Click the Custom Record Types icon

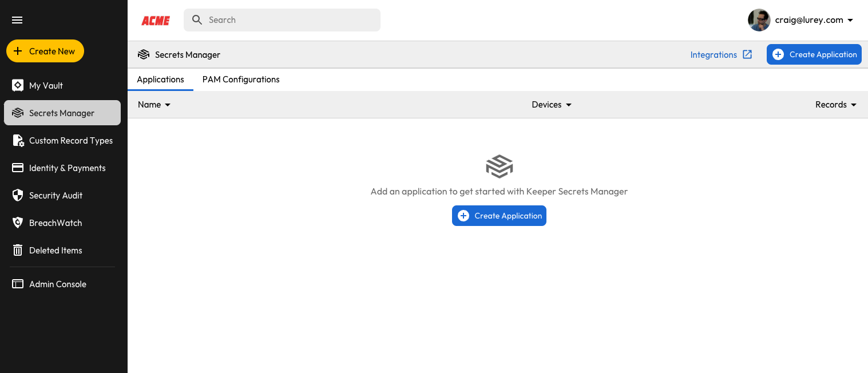[18, 141]
